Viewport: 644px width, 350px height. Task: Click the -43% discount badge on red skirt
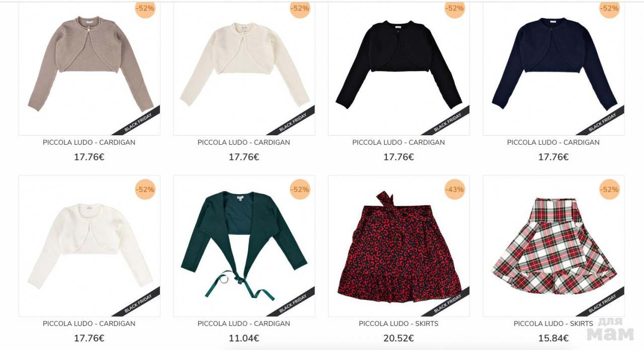[x=455, y=190]
